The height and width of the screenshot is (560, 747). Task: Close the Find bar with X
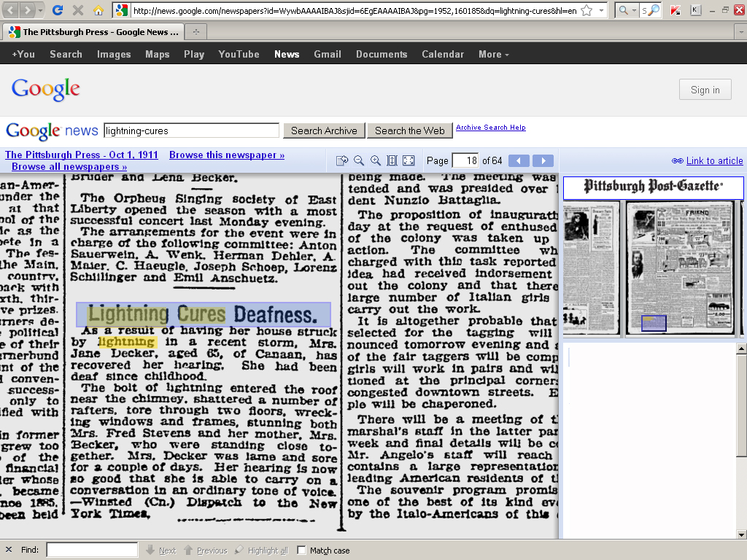pos(9,550)
